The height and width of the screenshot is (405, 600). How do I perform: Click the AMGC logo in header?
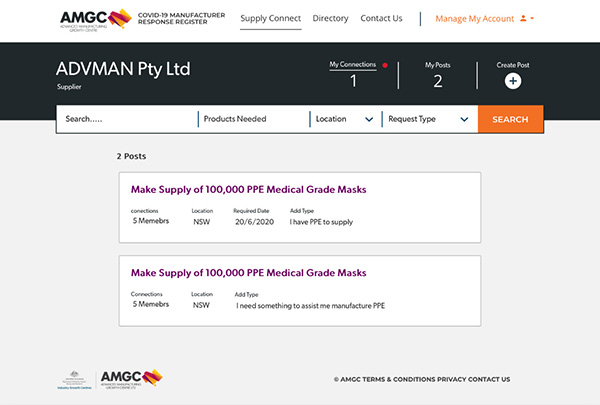(x=96, y=20)
